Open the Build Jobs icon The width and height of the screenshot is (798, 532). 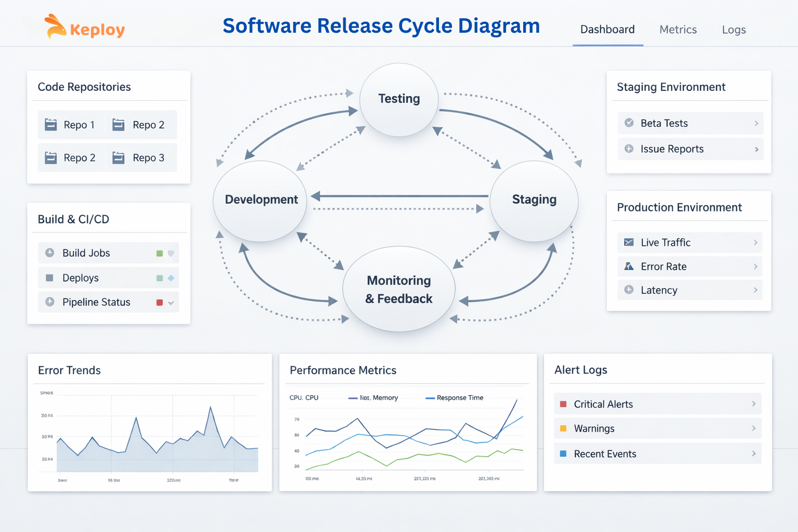pyautogui.click(x=50, y=253)
